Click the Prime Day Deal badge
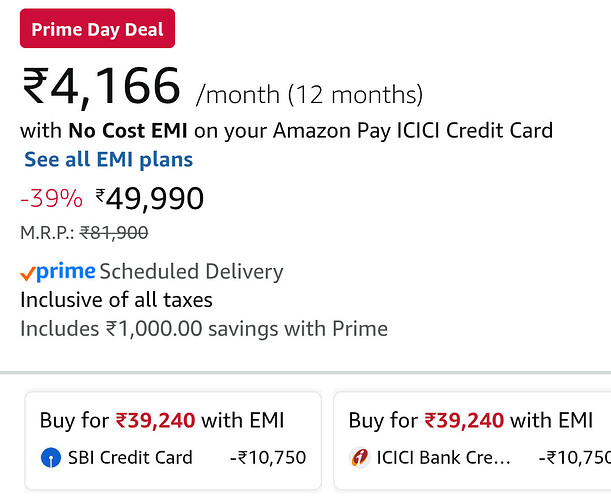The height and width of the screenshot is (500, 611). 97,28
